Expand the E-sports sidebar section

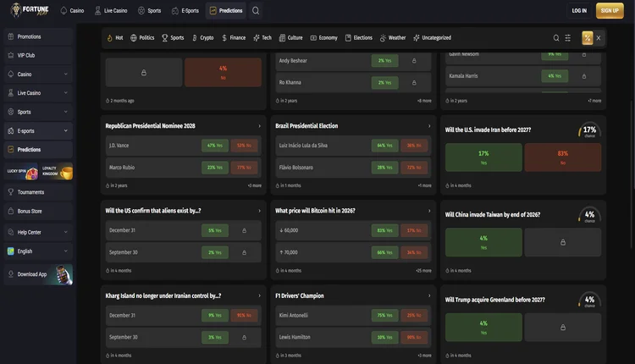(x=38, y=130)
